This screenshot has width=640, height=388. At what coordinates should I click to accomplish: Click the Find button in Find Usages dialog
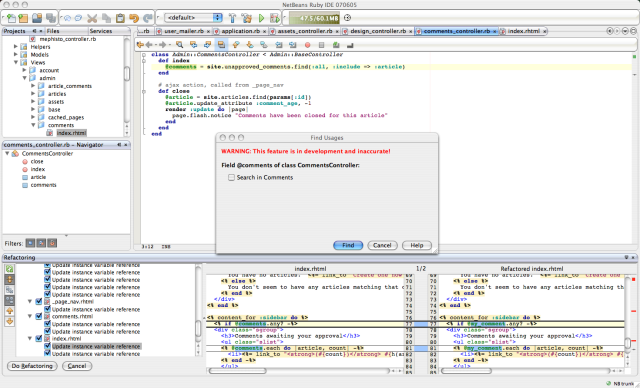pos(348,245)
